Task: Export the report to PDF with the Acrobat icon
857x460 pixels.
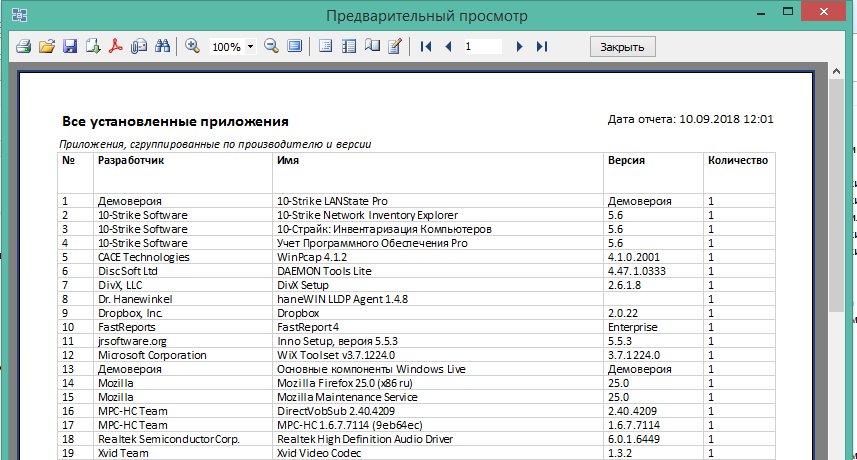Action: click(115, 46)
